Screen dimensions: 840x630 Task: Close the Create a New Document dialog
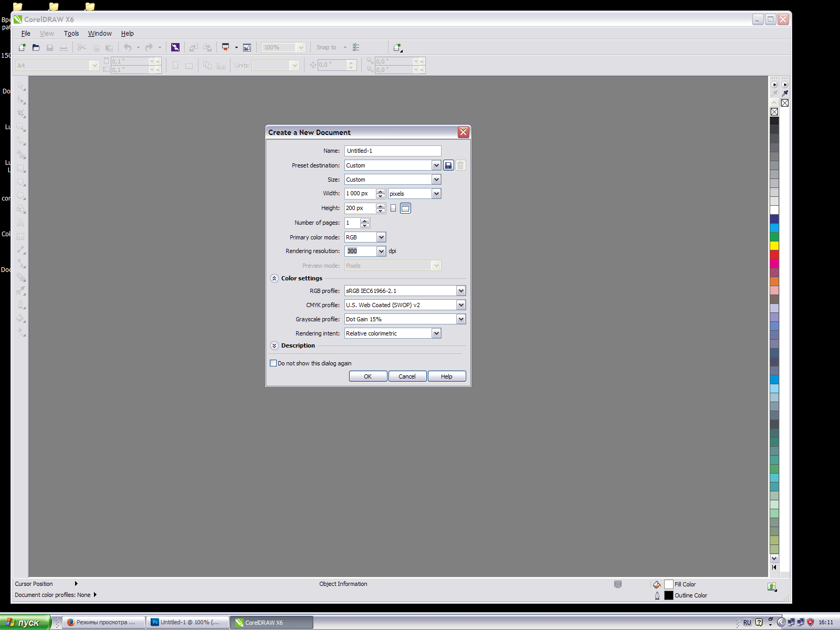pyautogui.click(x=463, y=132)
